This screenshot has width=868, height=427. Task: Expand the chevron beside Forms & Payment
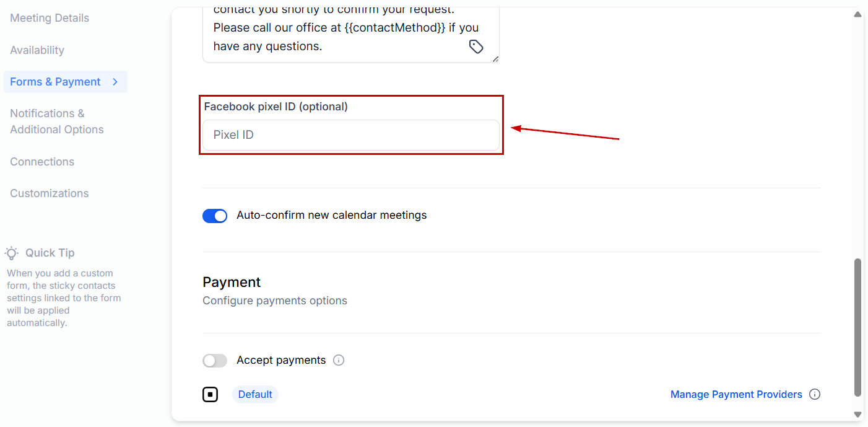click(115, 82)
